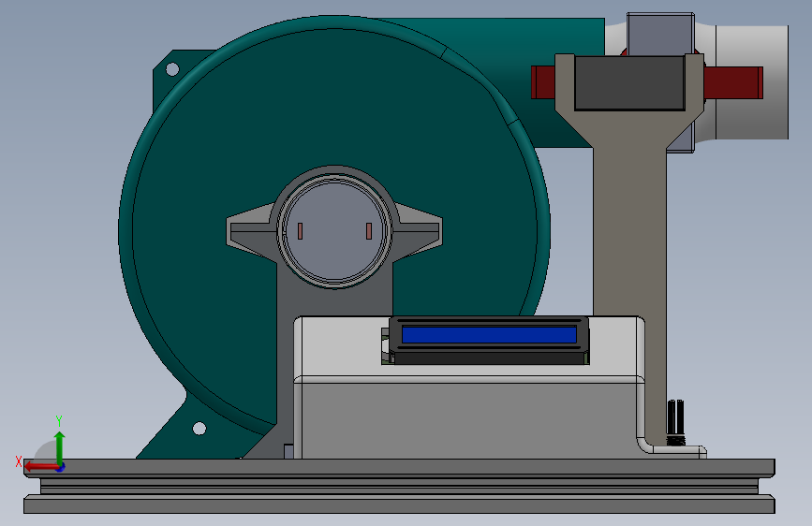Pick the upper-left mounting hole on blower flange
Screen dimensions: 812x526
[172, 69]
